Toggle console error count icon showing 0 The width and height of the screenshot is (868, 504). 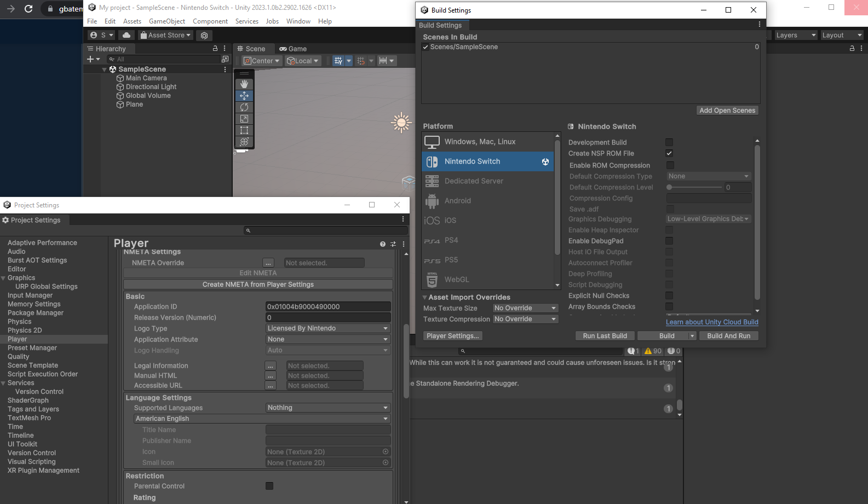[674, 351]
